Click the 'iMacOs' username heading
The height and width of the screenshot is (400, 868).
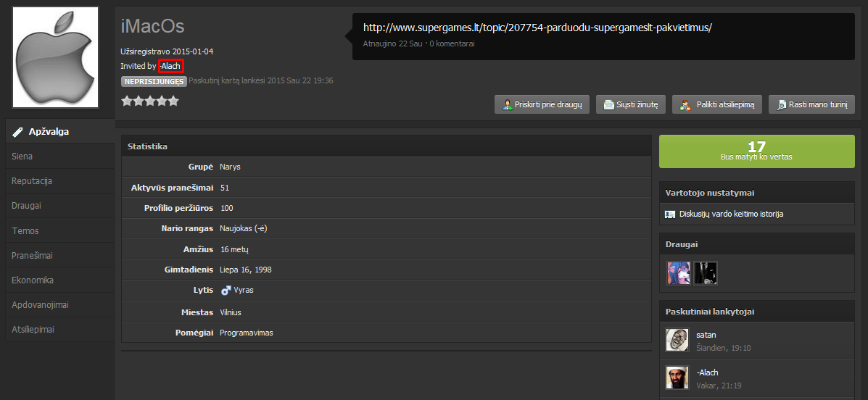coord(152,26)
